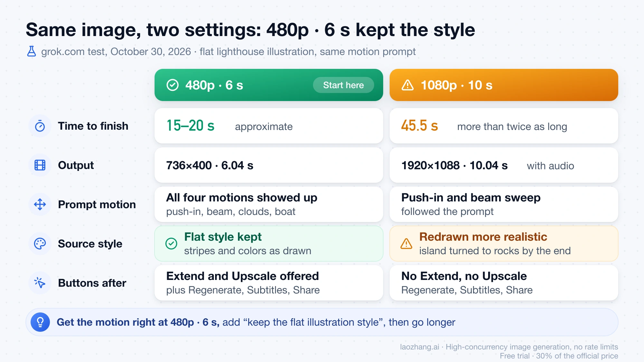Click push-in, beam, clouds, boat text
The height and width of the screenshot is (362, 644).
(231, 212)
